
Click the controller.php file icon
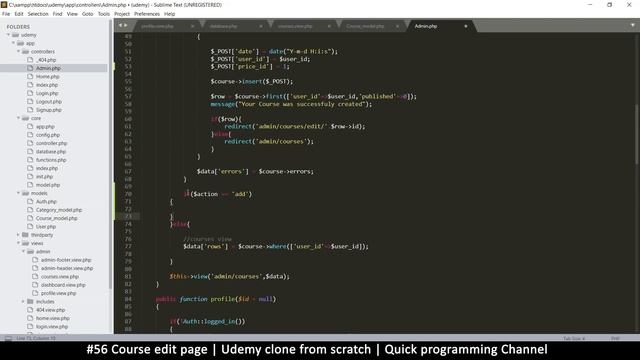(30, 143)
